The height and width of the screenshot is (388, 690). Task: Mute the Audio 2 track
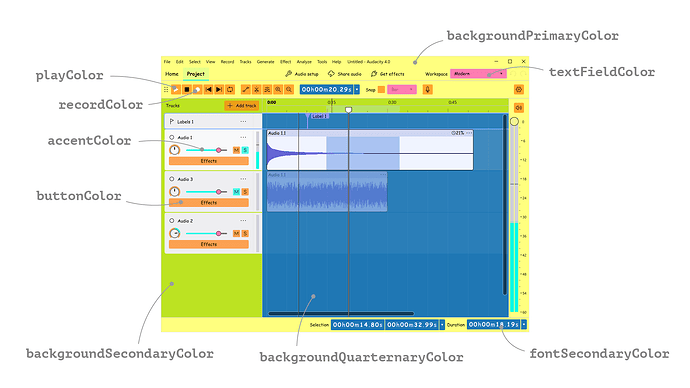pyautogui.click(x=236, y=233)
